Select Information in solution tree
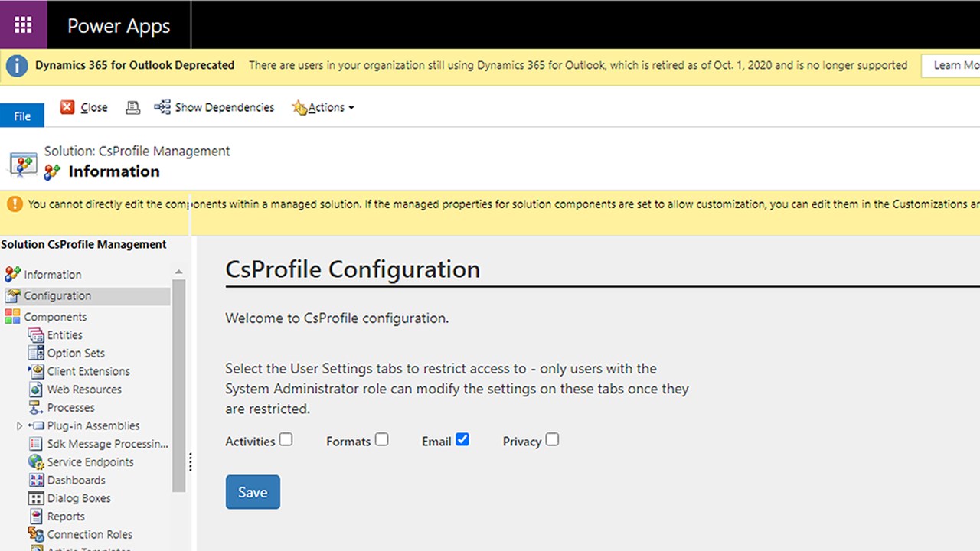Image resolution: width=980 pixels, height=551 pixels. point(52,274)
